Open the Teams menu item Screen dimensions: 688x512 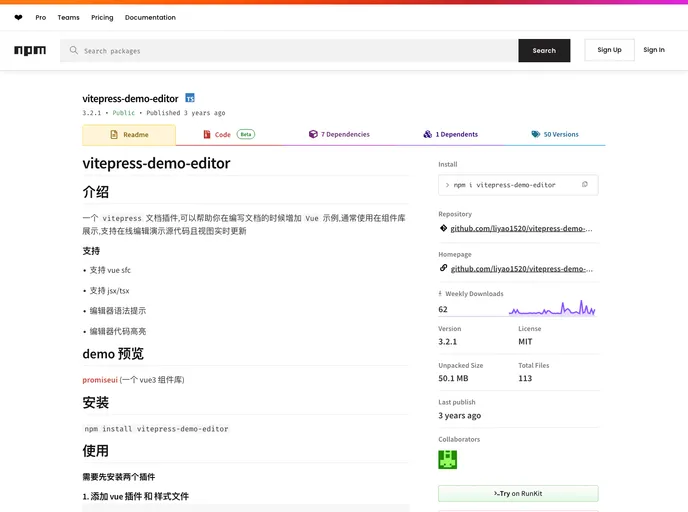68,18
